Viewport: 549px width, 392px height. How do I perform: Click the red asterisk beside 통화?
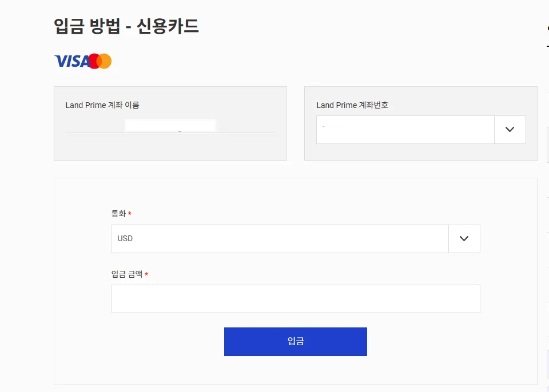click(x=130, y=214)
